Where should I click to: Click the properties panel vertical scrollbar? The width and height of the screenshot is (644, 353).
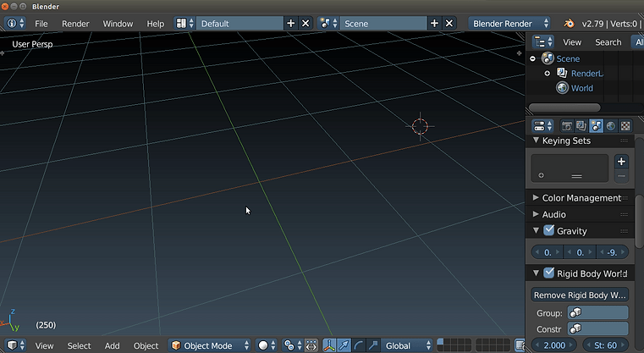[x=639, y=222]
